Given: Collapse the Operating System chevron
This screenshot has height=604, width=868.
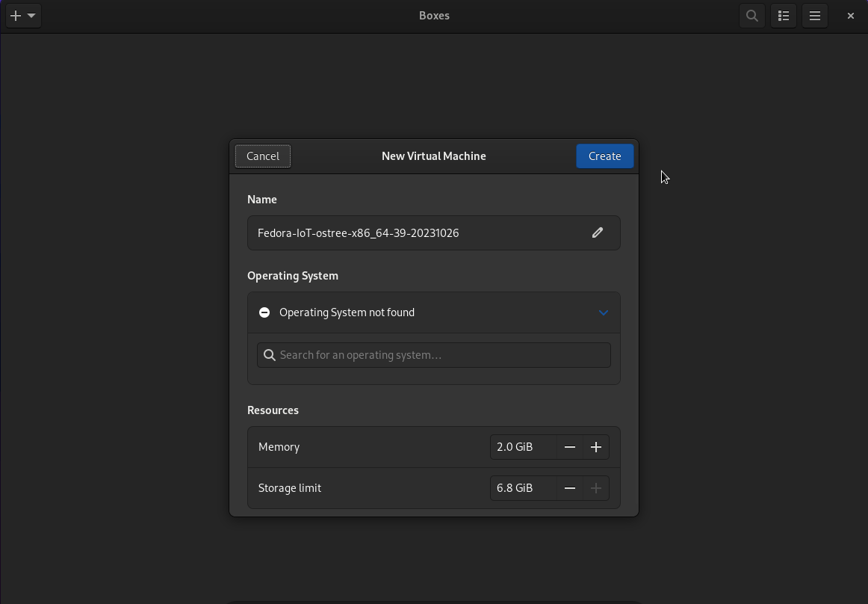Looking at the screenshot, I should click(x=604, y=312).
